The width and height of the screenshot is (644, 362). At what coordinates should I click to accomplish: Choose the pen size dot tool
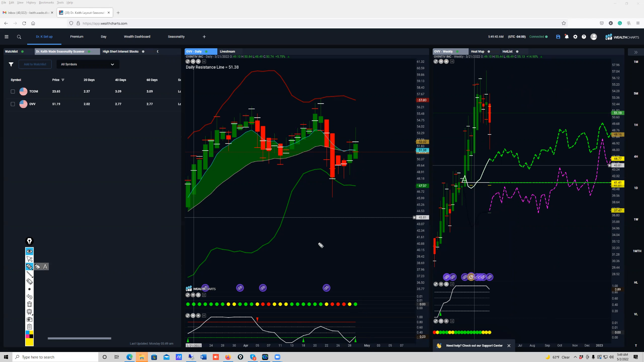click(x=30, y=289)
